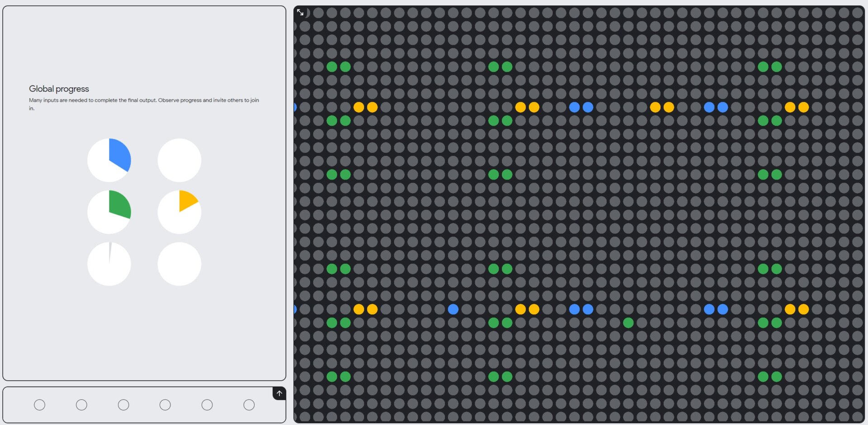Select the blue pie chart
The height and width of the screenshot is (425, 868).
(x=109, y=160)
